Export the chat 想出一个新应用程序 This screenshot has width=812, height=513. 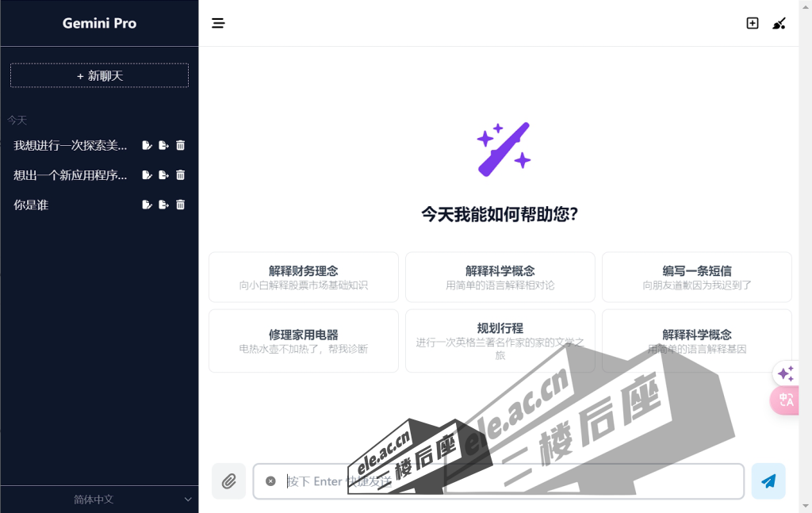coord(163,174)
